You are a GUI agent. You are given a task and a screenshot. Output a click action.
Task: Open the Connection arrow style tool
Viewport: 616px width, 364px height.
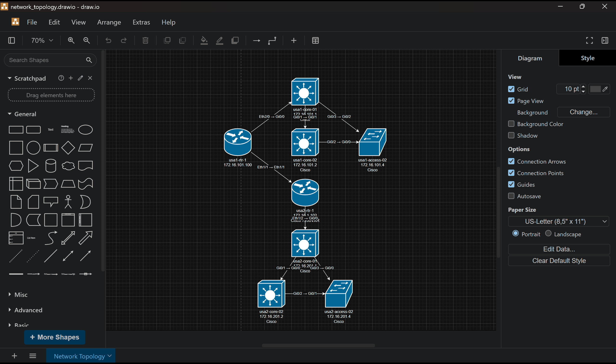click(x=257, y=40)
